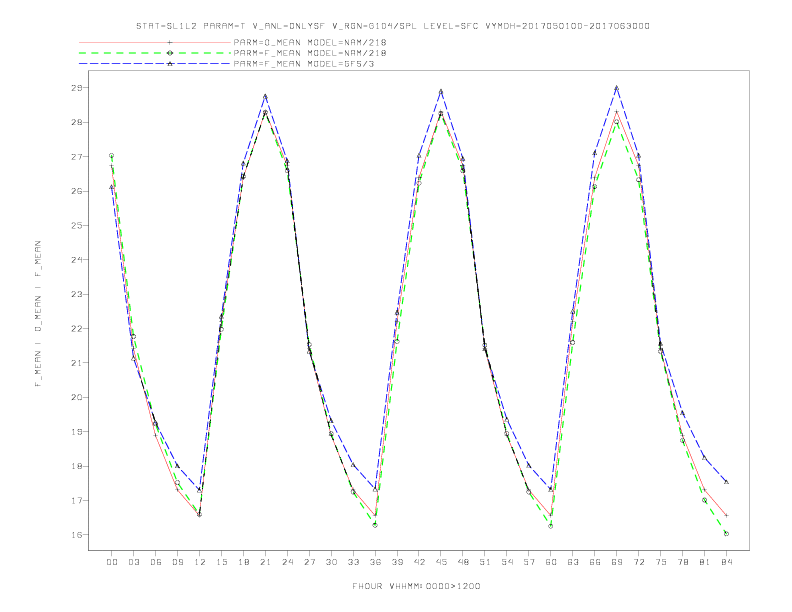Select legend entry PARM=O_MEAN MODEL=NAM/218
Screen dimensions: 792x612
point(310,42)
